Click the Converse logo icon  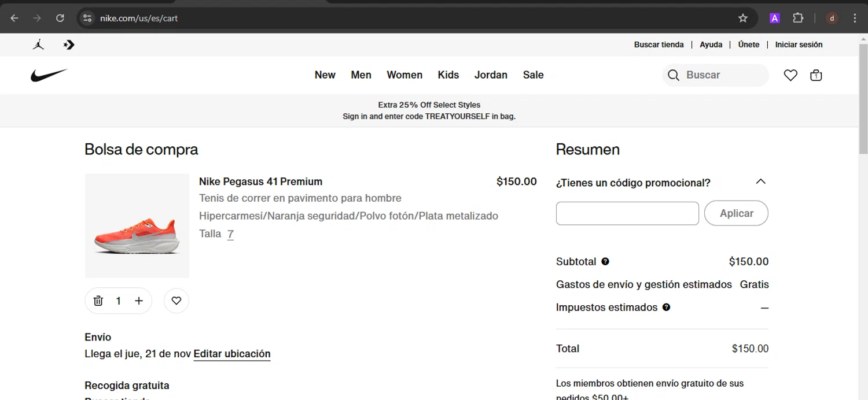[x=69, y=45]
